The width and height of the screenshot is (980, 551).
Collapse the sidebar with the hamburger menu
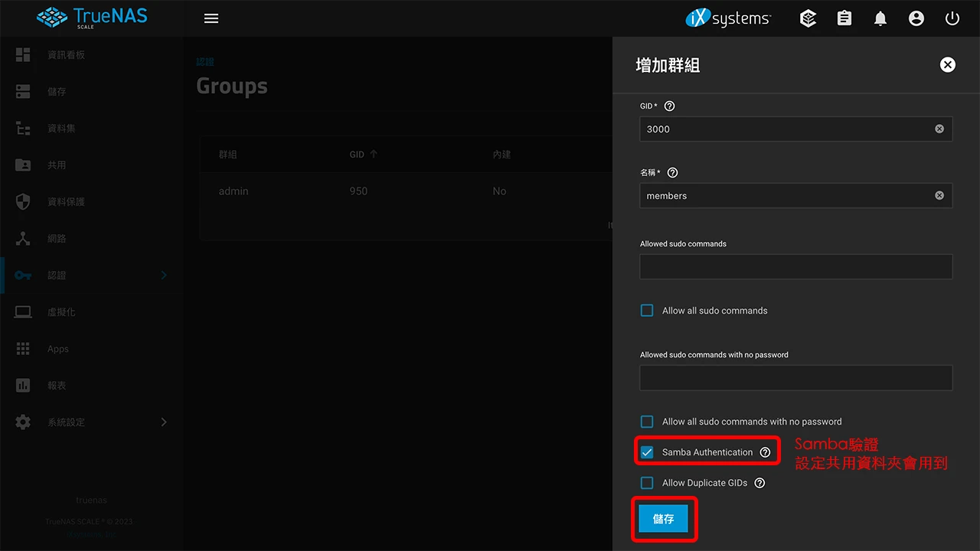pyautogui.click(x=211, y=18)
